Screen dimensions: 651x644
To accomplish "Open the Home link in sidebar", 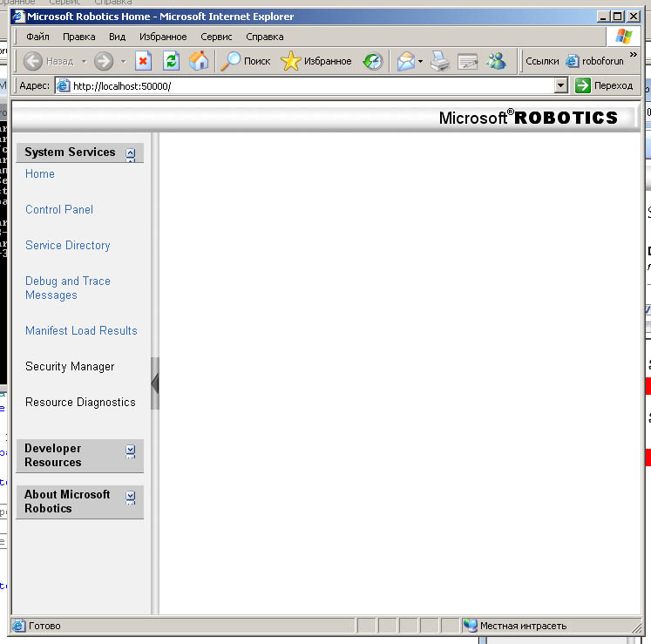I will [x=40, y=173].
